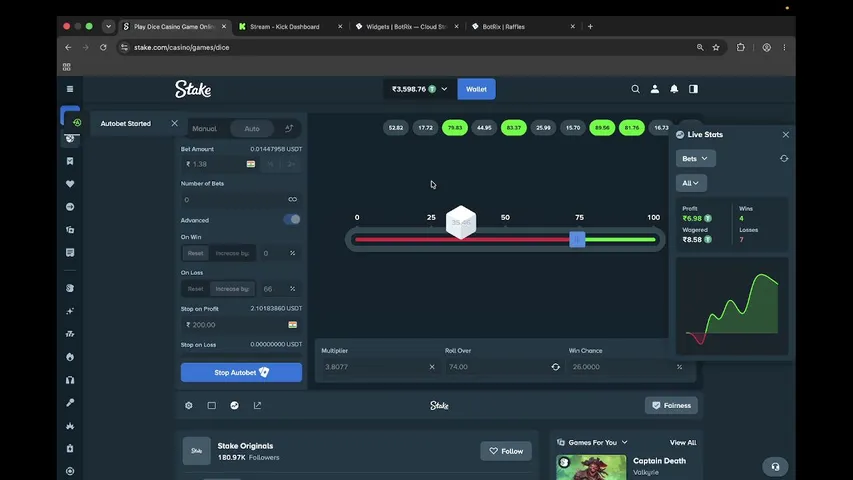
Task: Open game settings gear icon
Action: click(189, 405)
